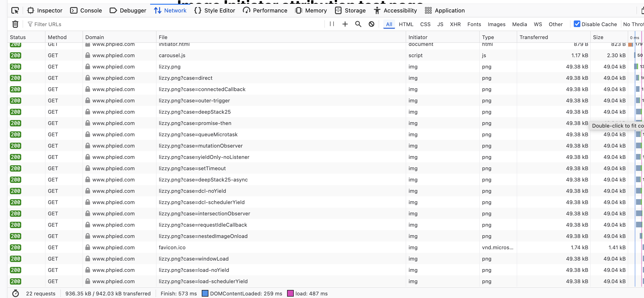Pause network recording
The height and width of the screenshot is (298, 644).
(x=332, y=24)
